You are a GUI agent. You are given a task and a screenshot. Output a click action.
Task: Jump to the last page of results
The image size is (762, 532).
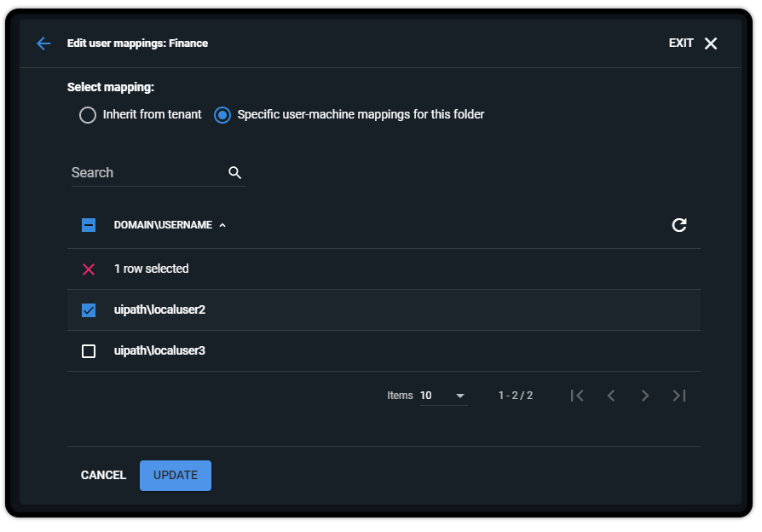[x=679, y=395]
